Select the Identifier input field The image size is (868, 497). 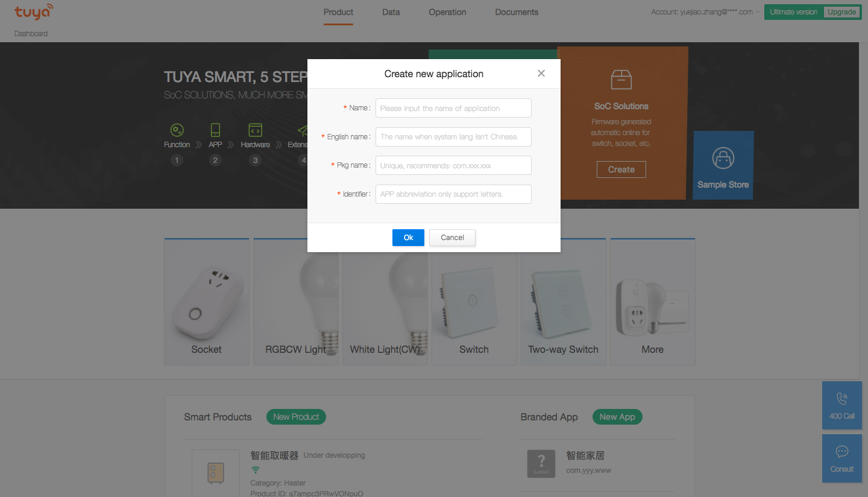click(453, 194)
